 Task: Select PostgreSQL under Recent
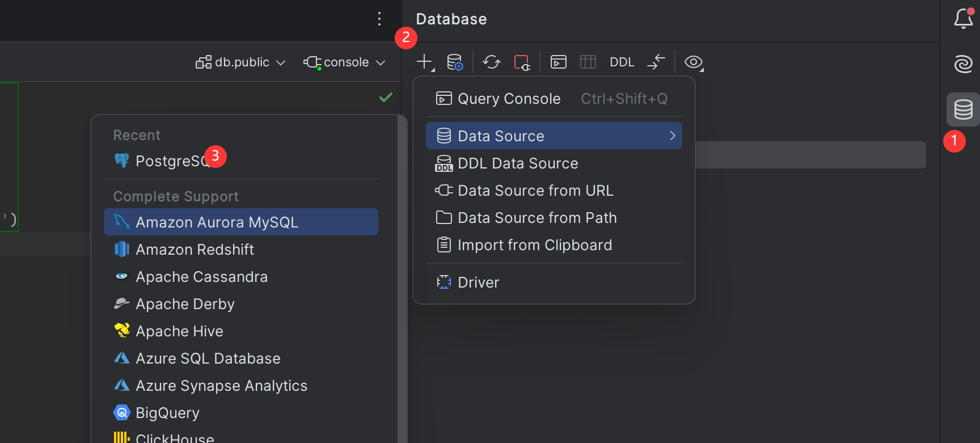point(170,161)
